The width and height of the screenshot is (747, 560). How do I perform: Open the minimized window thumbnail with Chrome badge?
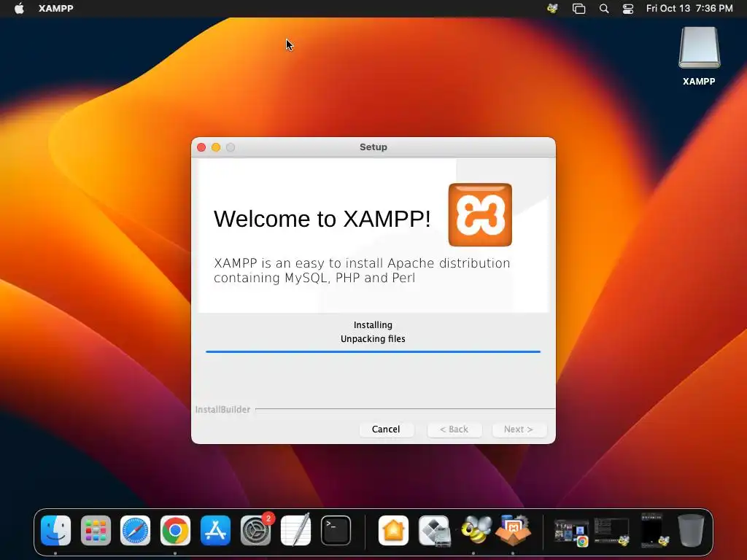tap(571, 532)
